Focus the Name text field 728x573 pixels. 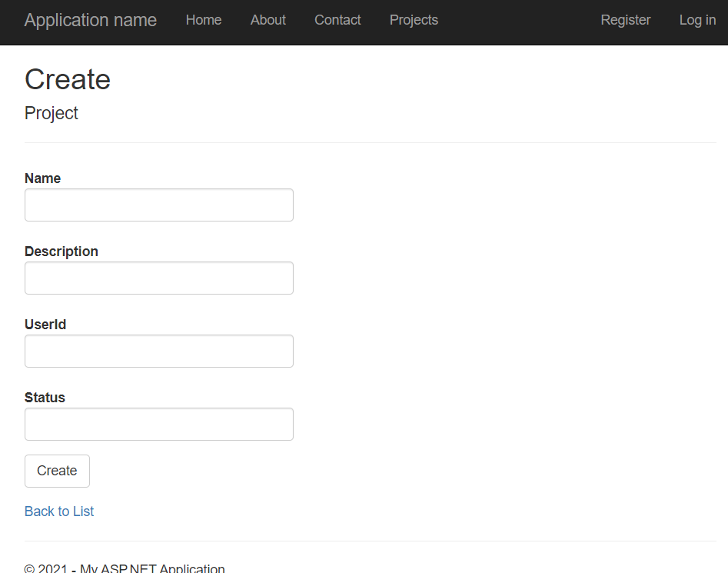click(159, 205)
